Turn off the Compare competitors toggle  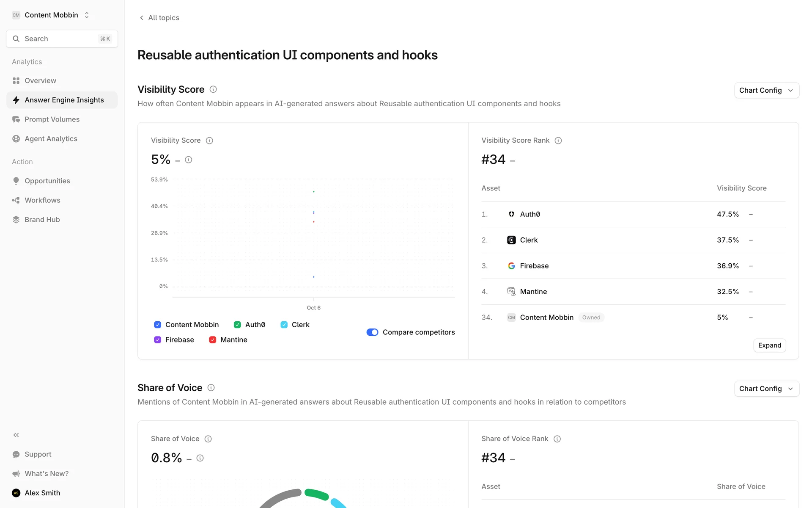[x=372, y=332]
